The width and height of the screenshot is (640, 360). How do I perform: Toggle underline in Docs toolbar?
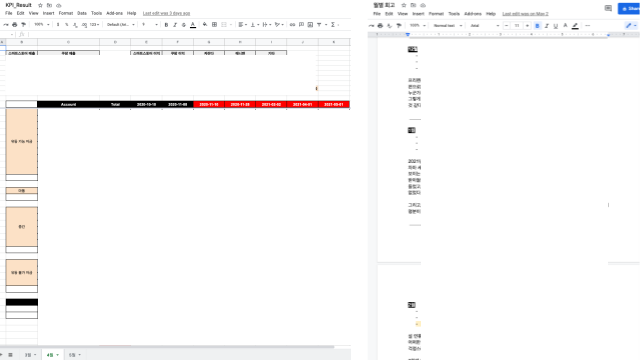tap(556, 25)
